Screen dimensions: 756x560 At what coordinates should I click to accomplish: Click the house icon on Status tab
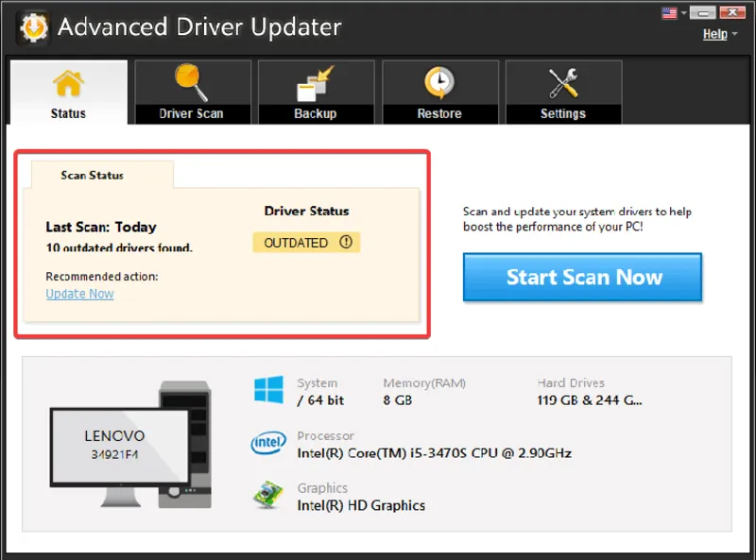point(68,83)
